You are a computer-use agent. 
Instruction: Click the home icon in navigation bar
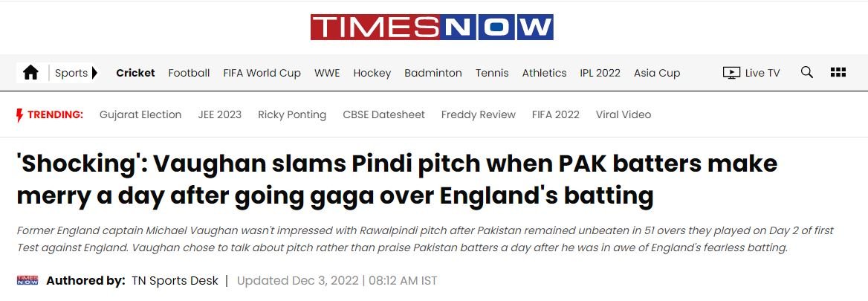30,73
